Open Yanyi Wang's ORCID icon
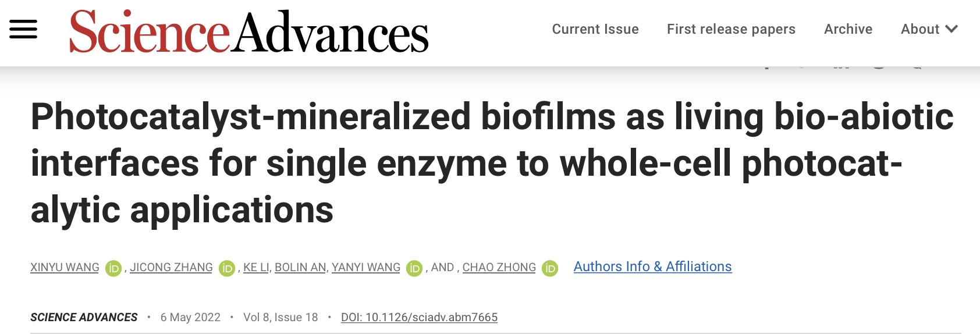 (414, 268)
